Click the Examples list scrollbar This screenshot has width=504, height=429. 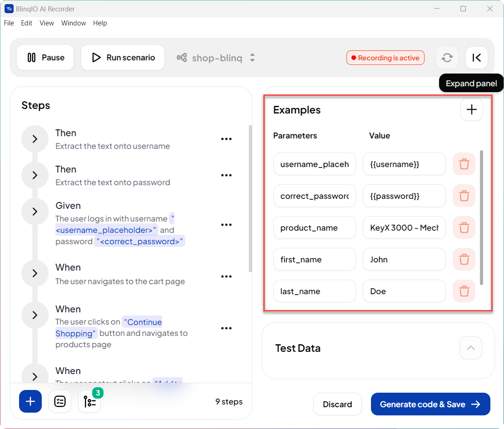click(481, 217)
